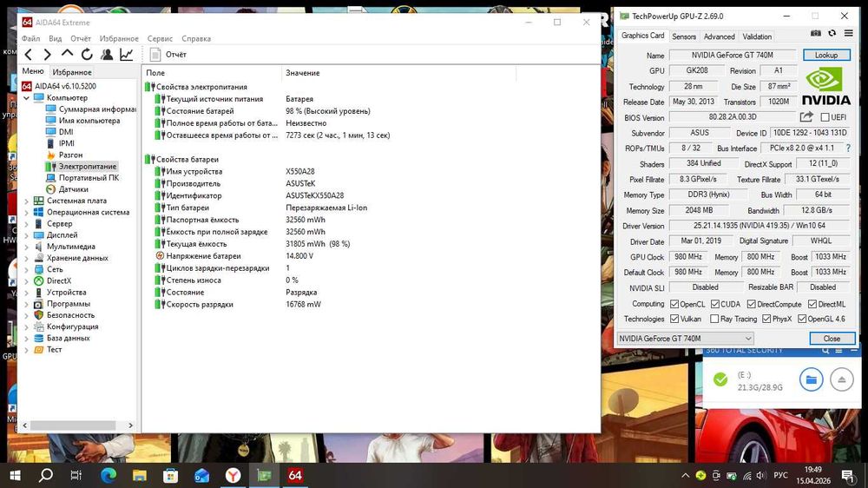Toggle OpenCL checkbox

(674, 304)
